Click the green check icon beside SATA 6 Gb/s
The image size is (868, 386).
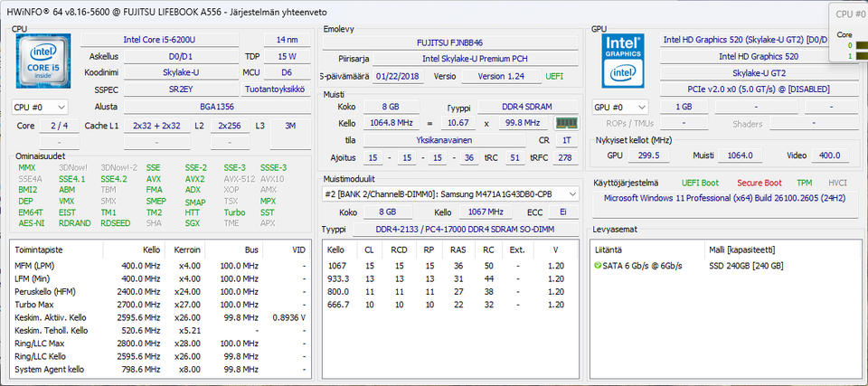pyautogui.click(x=598, y=266)
